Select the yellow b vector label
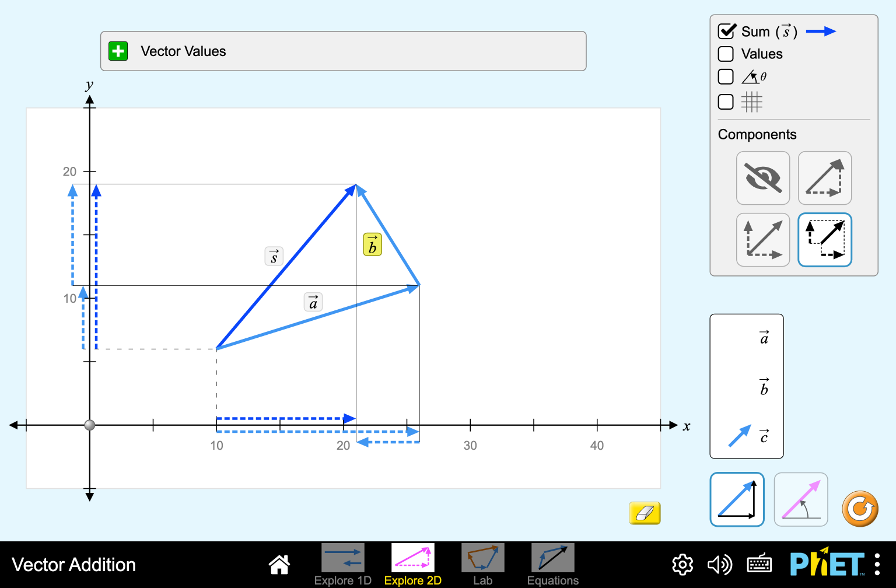The image size is (896, 588). [372, 244]
